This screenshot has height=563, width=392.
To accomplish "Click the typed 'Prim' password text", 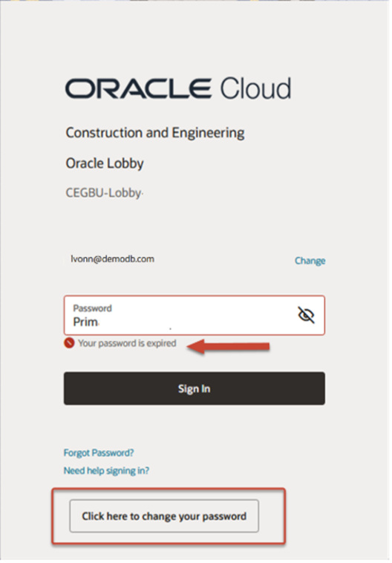I will pos(85,322).
